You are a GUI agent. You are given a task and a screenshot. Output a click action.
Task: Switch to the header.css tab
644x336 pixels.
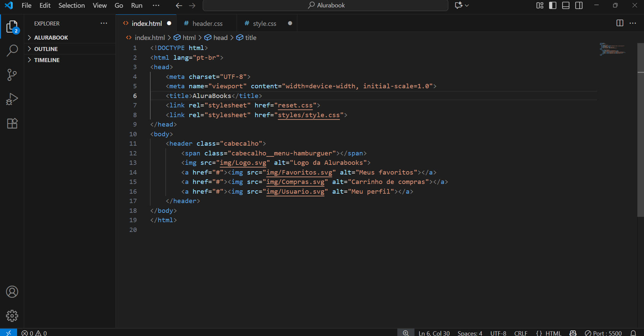(207, 23)
